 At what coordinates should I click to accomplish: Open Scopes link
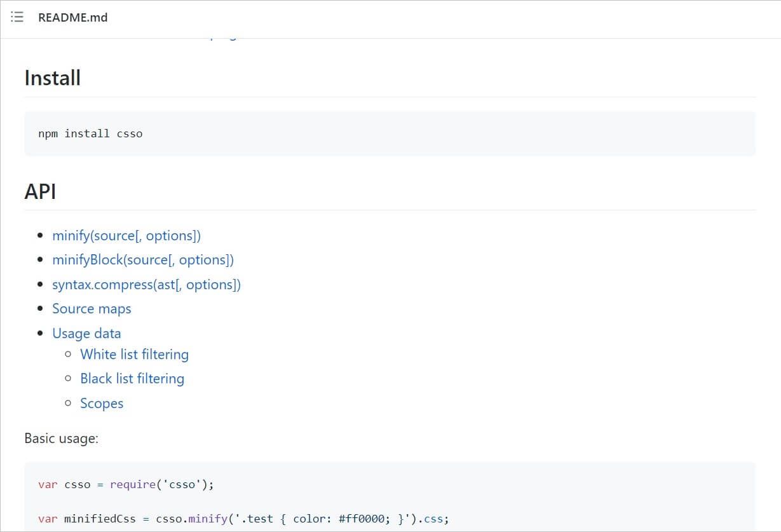(x=102, y=404)
